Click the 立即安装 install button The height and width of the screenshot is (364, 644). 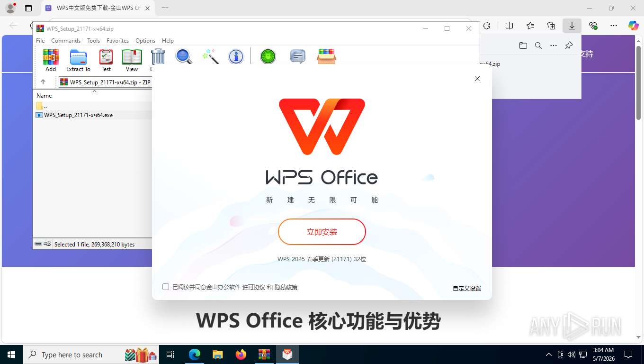pos(322,232)
